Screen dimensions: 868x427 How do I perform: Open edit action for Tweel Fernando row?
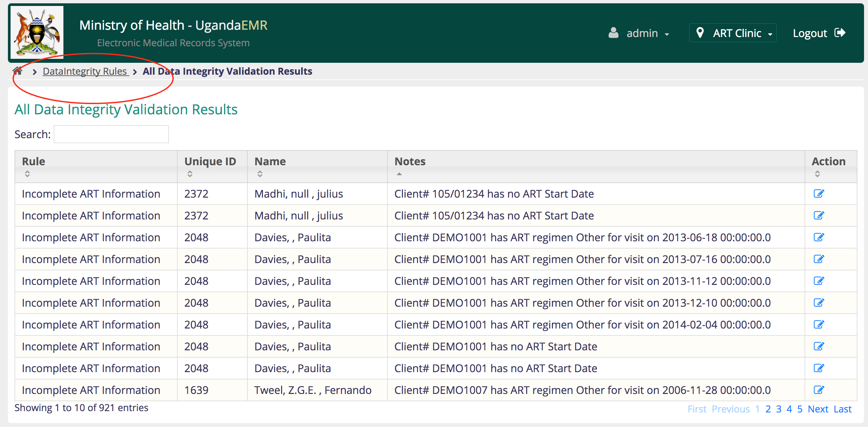coord(818,390)
